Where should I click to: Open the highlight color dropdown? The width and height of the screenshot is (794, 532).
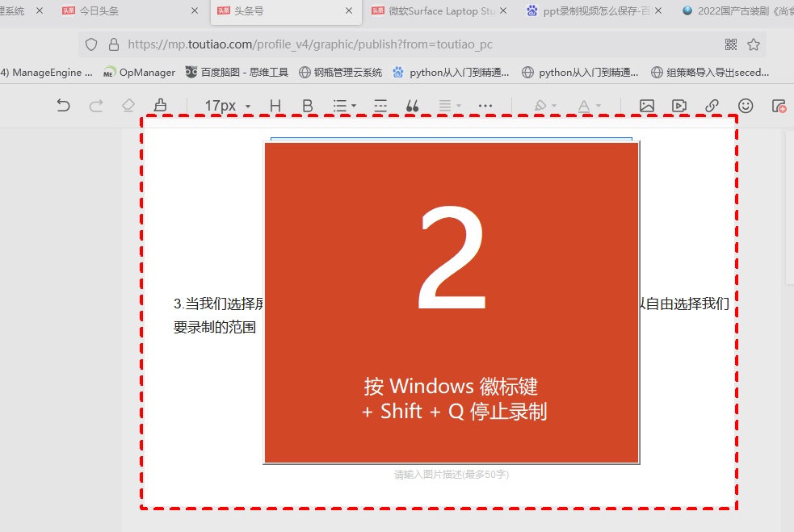545,106
